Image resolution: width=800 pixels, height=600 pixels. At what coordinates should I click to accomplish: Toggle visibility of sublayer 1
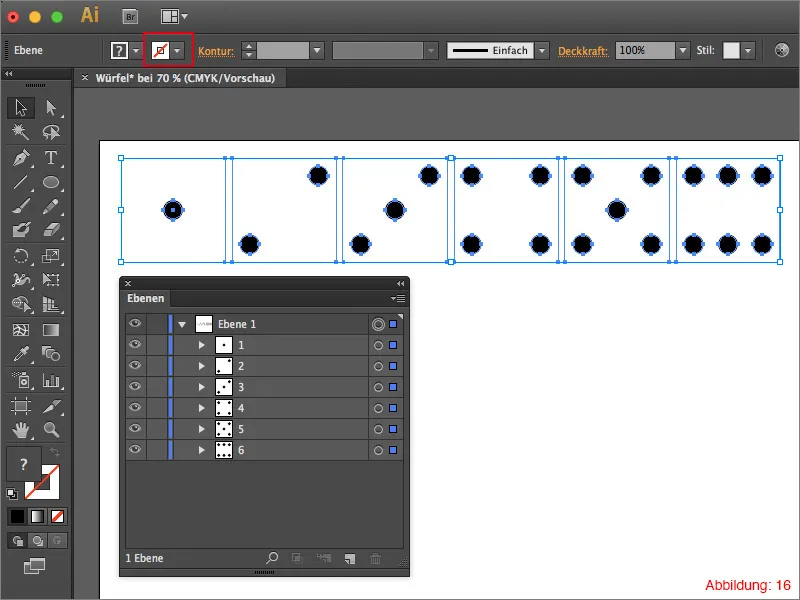click(135, 344)
